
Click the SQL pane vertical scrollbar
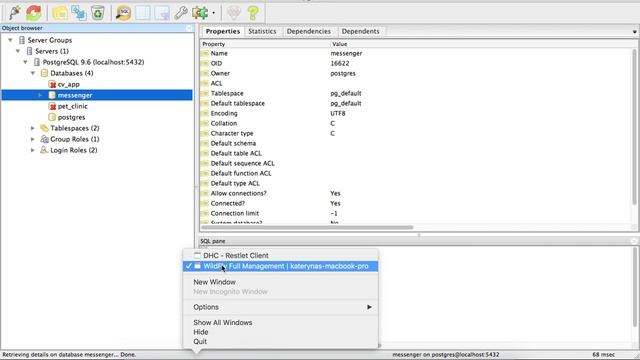coord(635,287)
